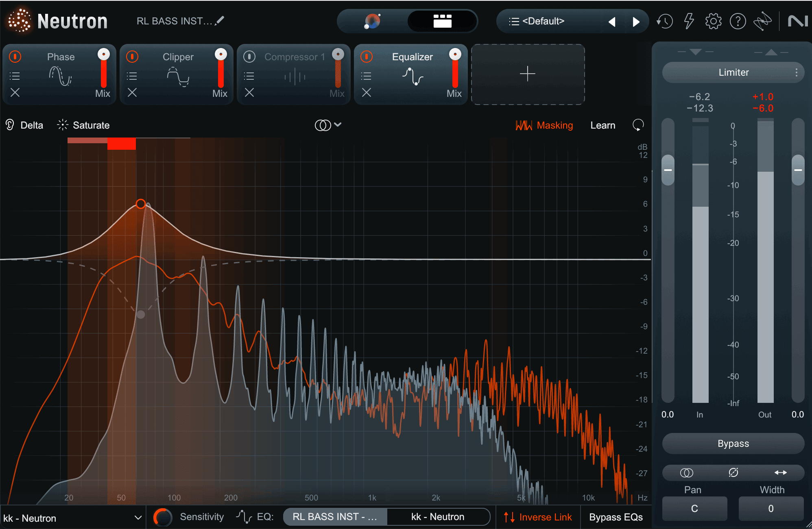Screen dimensions: 812x529
Task: Select the Phase module waveform icon
Action: [60, 76]
